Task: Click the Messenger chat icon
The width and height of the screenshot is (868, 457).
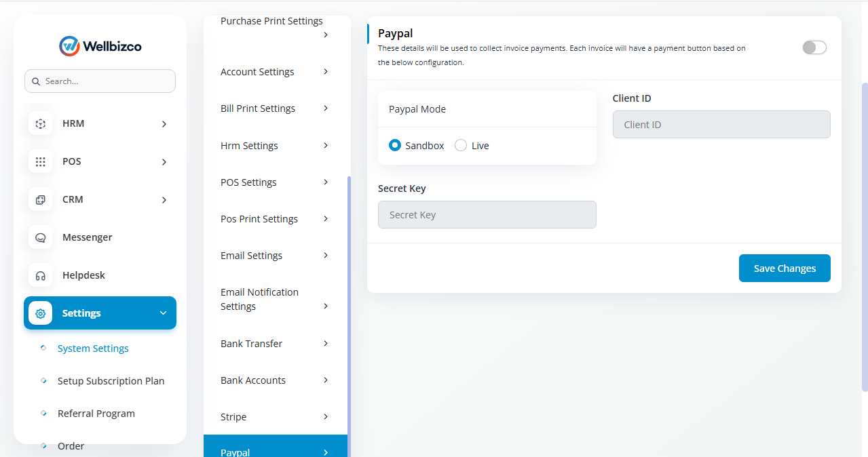Action: (x=40, y=237)
